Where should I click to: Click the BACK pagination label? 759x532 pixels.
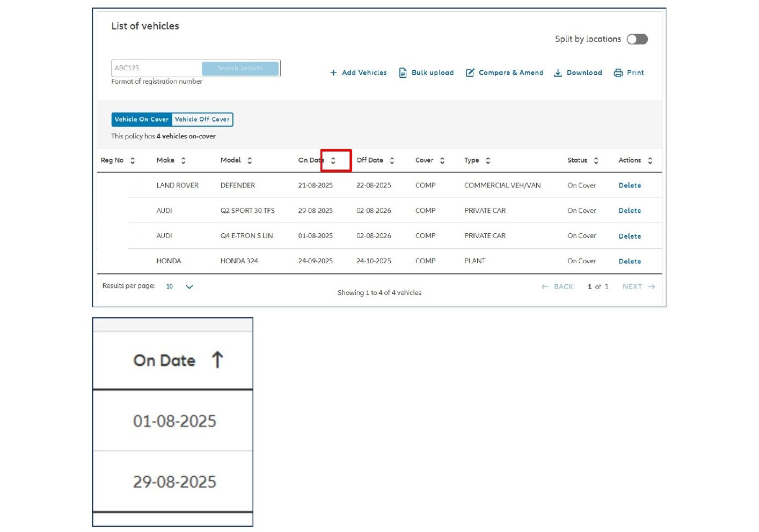[x=564, y=287]
